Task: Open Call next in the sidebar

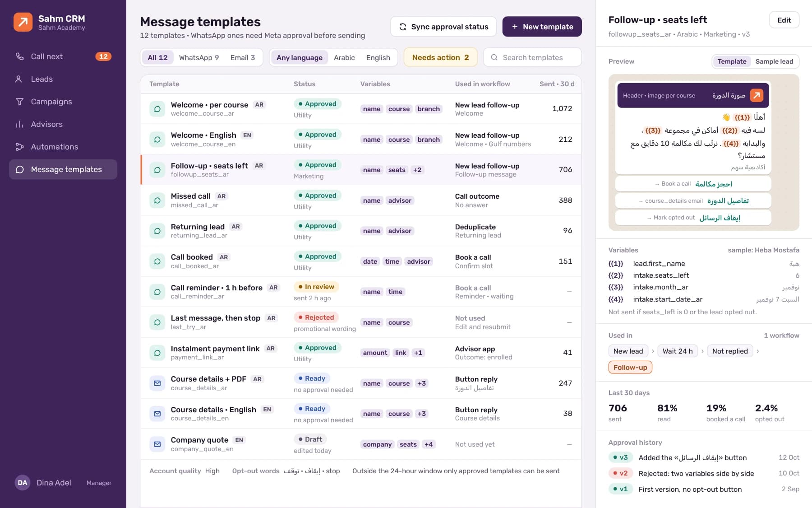Action: 63,56
